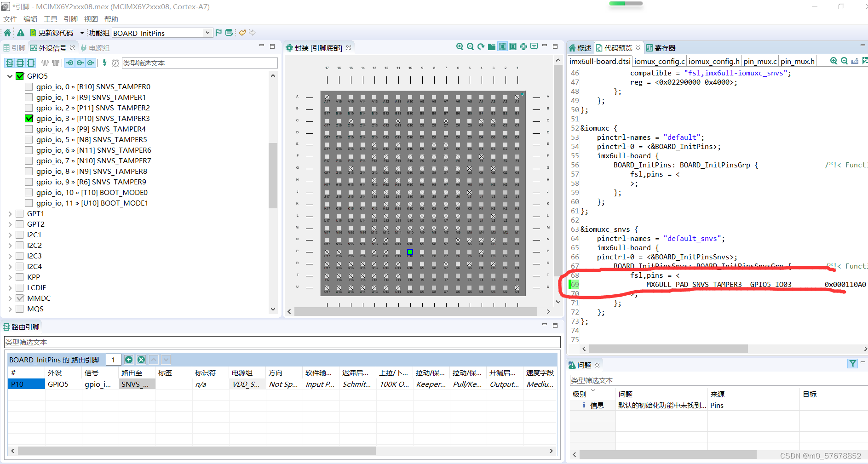Zoom out of the package view

coord(470,47)
